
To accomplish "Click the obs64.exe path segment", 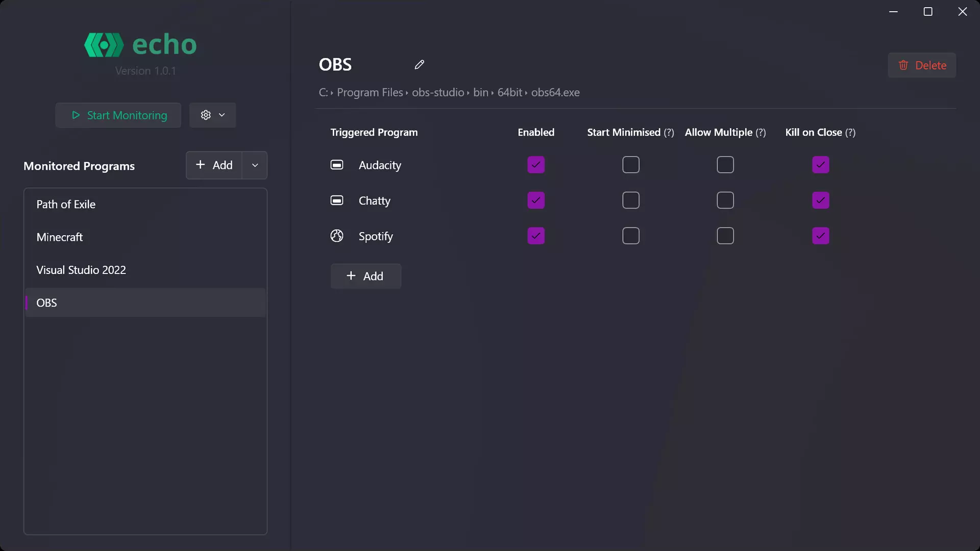I will (x=555, y=93).
